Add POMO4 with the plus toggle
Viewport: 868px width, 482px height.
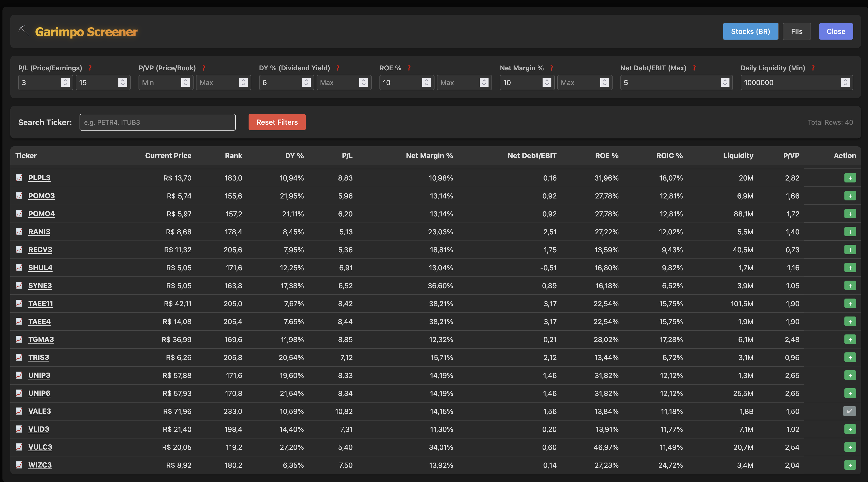[x=850, y=214]
